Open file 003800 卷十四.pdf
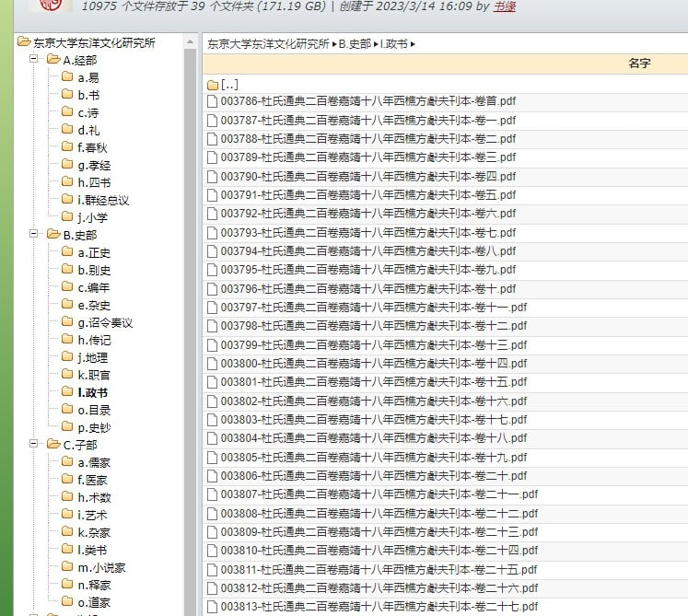Image resolution: width=688 pixels, height=616 pixels. pos(374,364)
